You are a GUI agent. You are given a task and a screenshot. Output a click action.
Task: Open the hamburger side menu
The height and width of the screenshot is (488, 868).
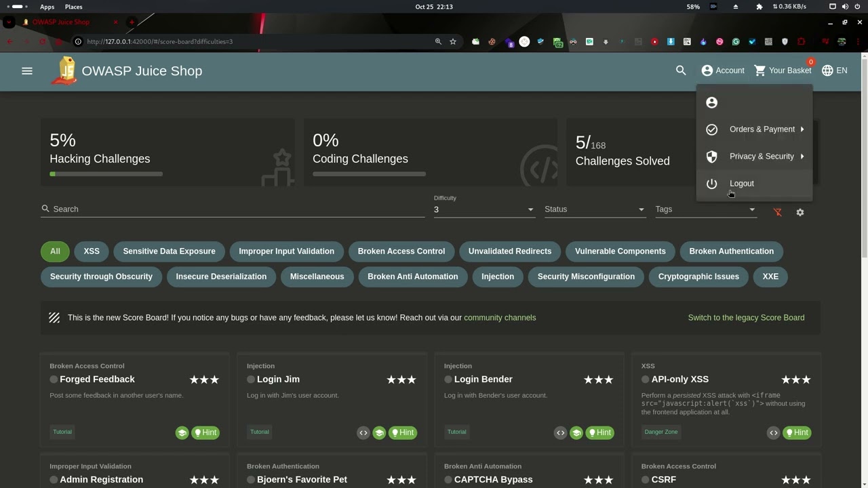point(27,70)
